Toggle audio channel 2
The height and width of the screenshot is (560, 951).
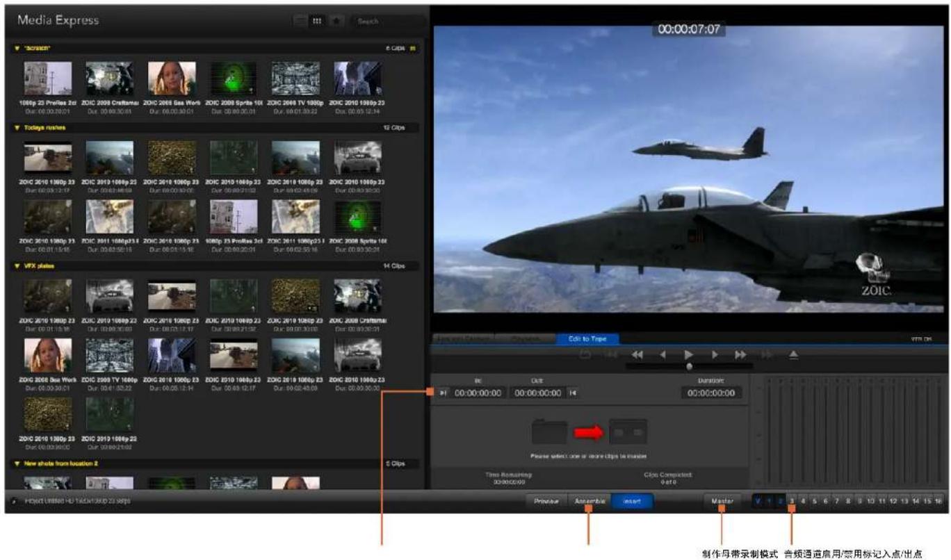781,501
